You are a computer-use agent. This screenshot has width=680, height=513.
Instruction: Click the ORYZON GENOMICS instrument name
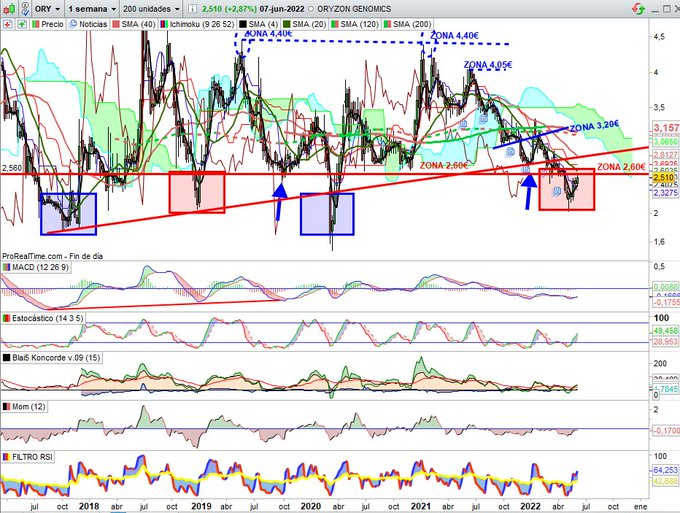click(x=354, y=9)
